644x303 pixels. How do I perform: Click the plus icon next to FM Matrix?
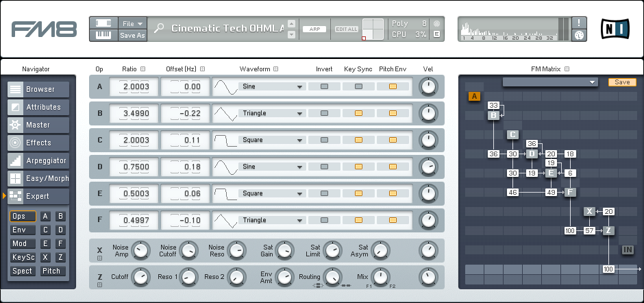(567, 69)
